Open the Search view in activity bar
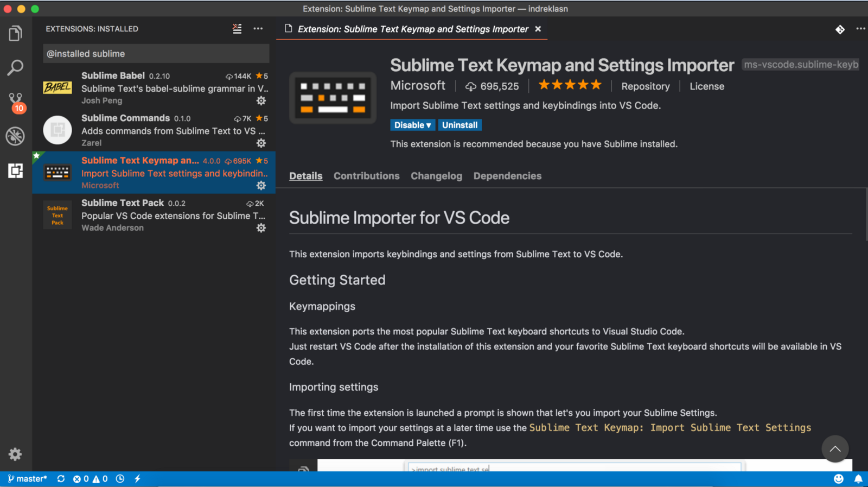This screenshot has height=487, width=868. 15,68
